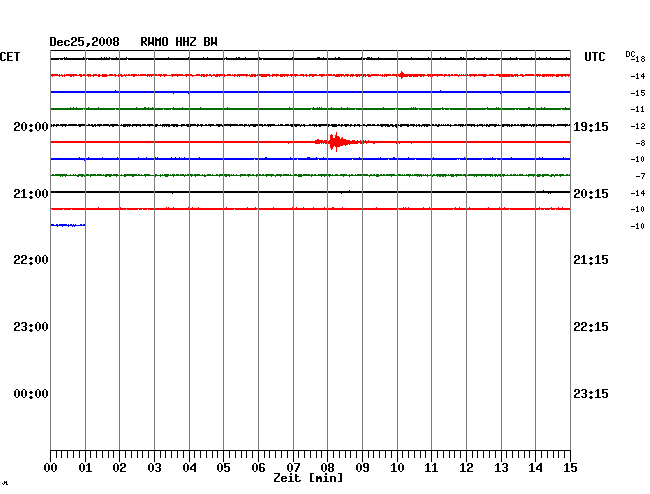Viewport: 650px width, 494px height.
Task: Click the UTC time zone label
Action: tap(594, 57)
